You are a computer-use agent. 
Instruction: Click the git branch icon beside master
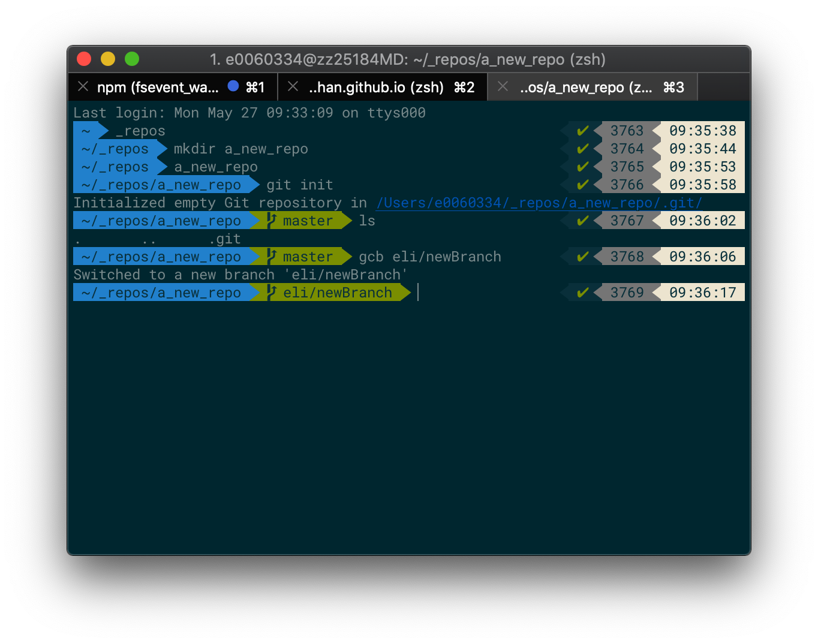click(271, 221)
